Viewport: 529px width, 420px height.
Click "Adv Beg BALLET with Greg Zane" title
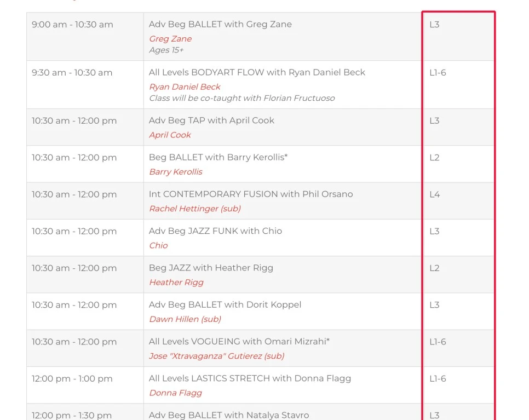pos(220,24)
